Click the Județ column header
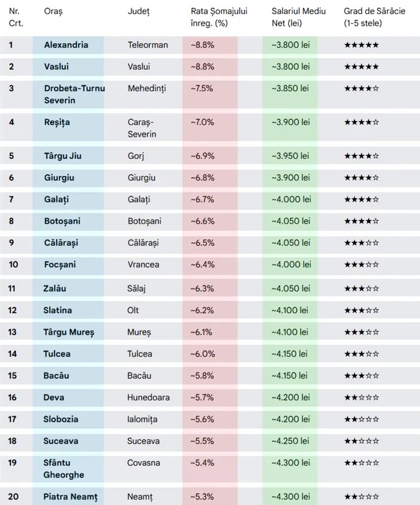Screen dimensions: 420x505 point(139,11)
